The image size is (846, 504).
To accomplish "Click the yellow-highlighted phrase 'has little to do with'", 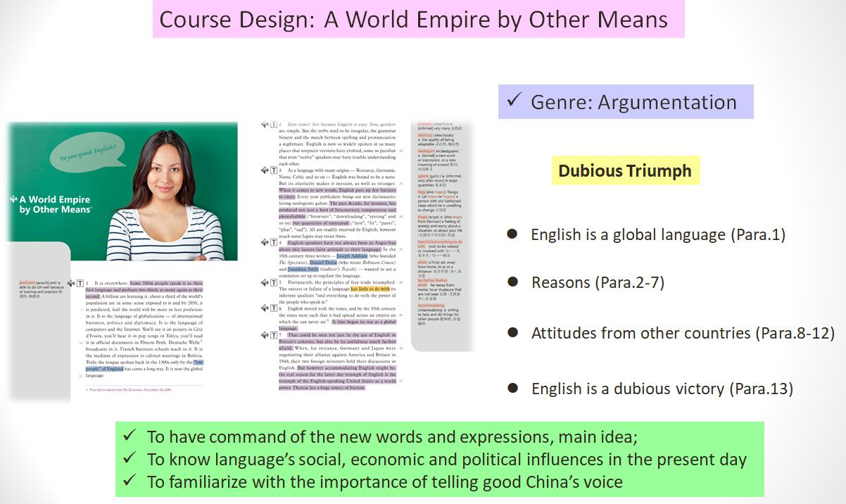I will coord(370,289).
